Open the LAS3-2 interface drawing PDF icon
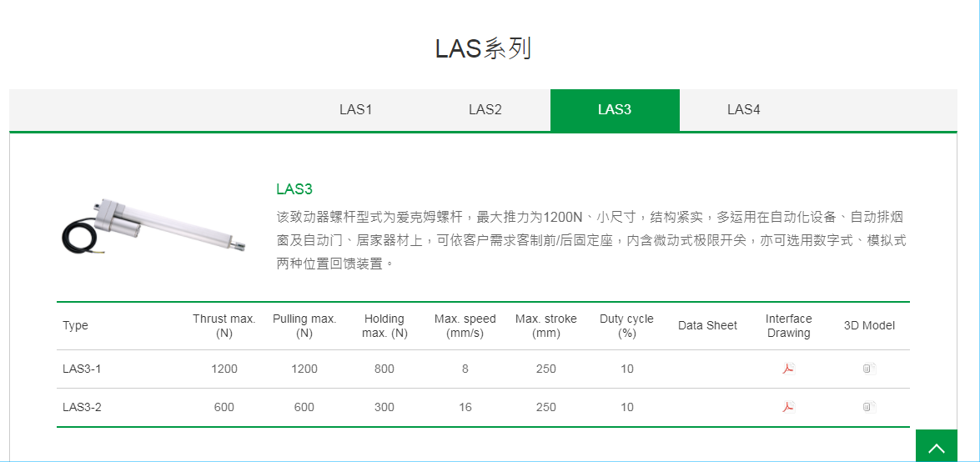980x462 pixels. pos(789,407)
